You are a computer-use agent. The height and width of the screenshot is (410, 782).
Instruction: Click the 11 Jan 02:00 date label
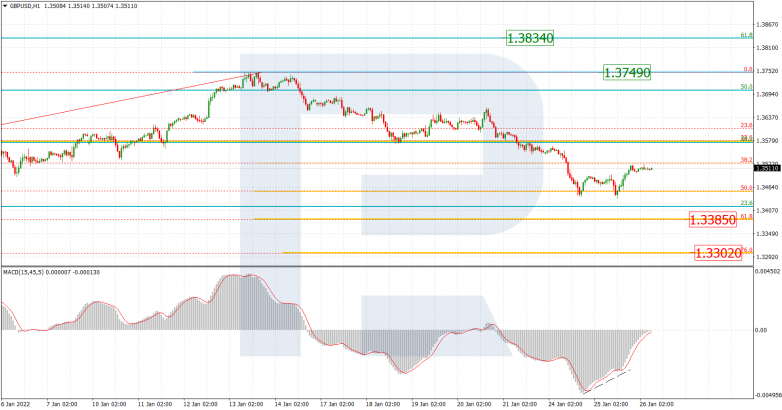tap(155, 404)
